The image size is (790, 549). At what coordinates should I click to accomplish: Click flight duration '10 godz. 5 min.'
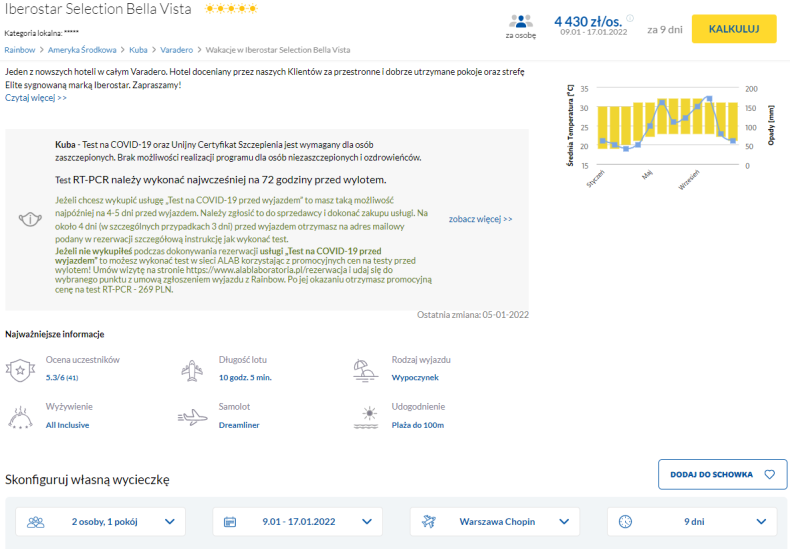click(245, 377)
